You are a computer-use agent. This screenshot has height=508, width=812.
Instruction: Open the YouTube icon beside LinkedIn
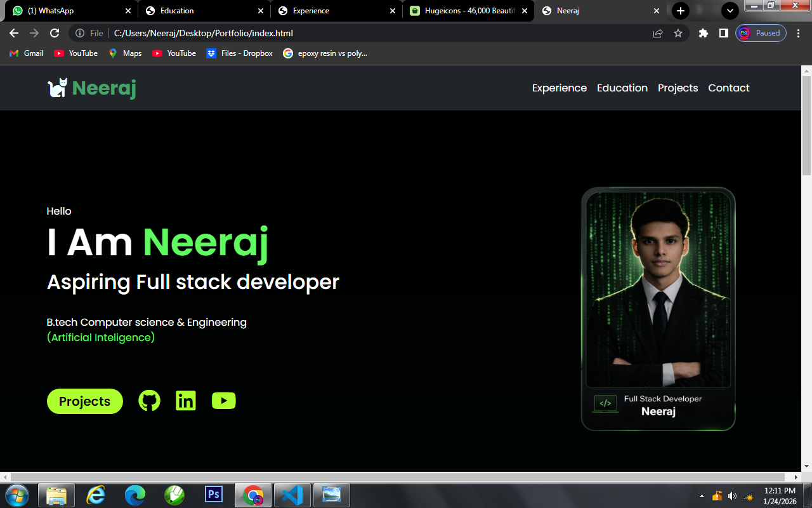coord(223,400)
